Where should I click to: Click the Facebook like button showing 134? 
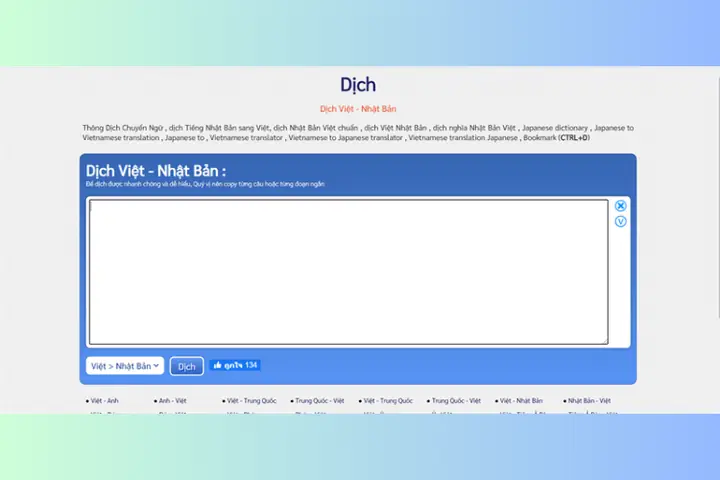click(x=235, y=365)
